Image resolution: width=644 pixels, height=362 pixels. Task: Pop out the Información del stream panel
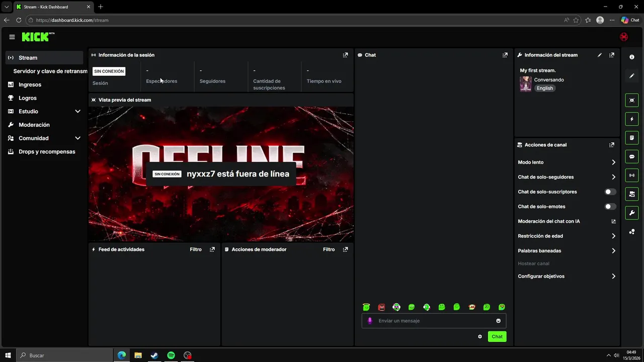tap(612, 55)
